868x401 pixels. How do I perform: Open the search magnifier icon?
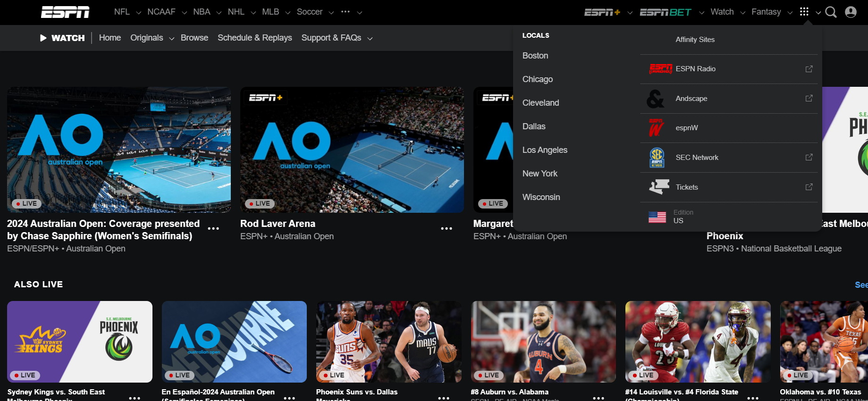coord(831,12)
